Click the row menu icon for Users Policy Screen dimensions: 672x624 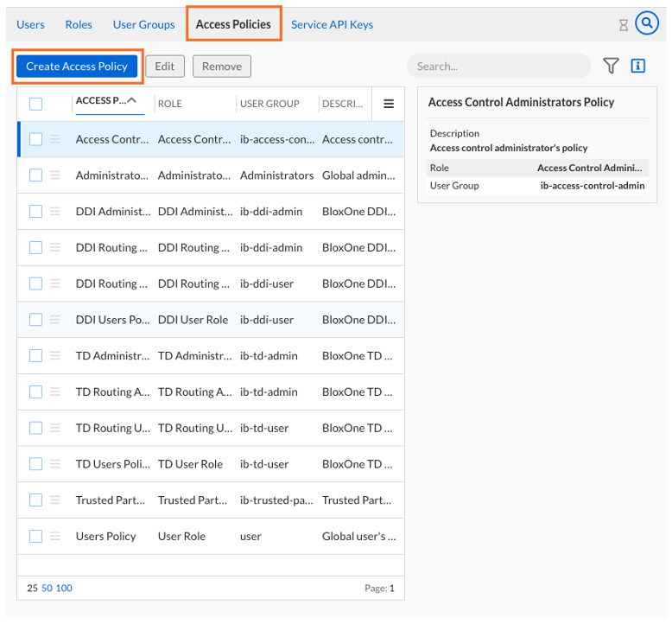[x=55, y=536]
